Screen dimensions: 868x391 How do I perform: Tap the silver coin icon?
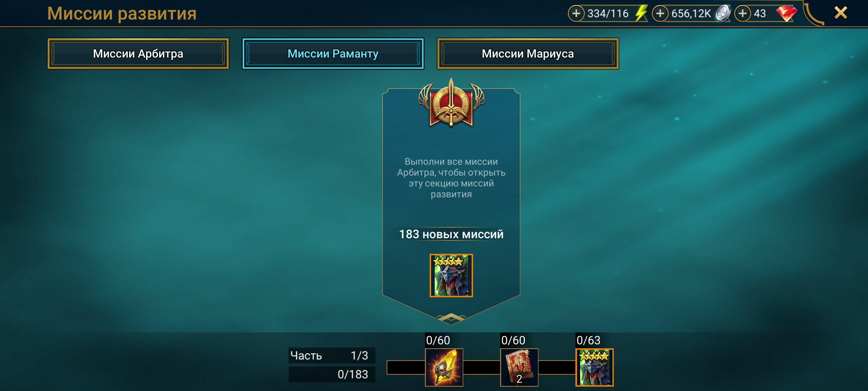point(723,13)
